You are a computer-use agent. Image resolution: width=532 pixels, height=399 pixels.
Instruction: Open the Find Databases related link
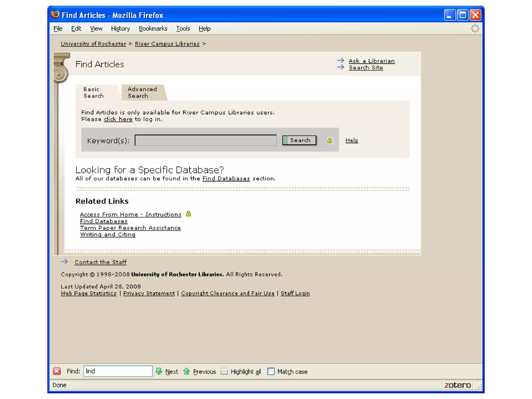tap(104, 221)
